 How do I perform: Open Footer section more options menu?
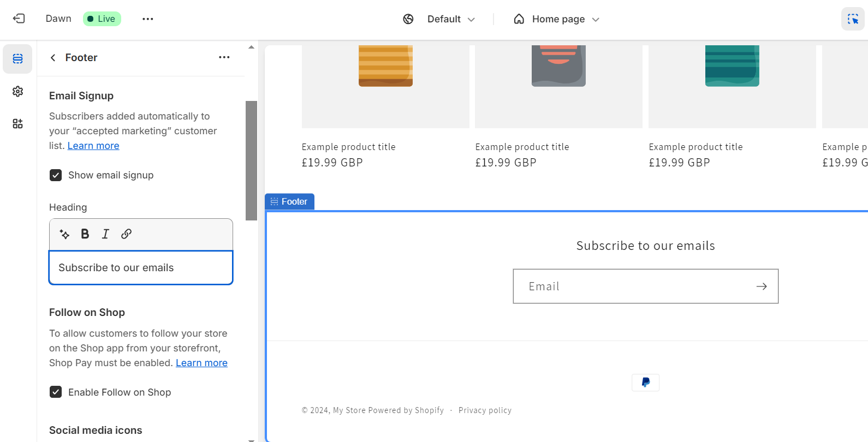click(224, 57)
